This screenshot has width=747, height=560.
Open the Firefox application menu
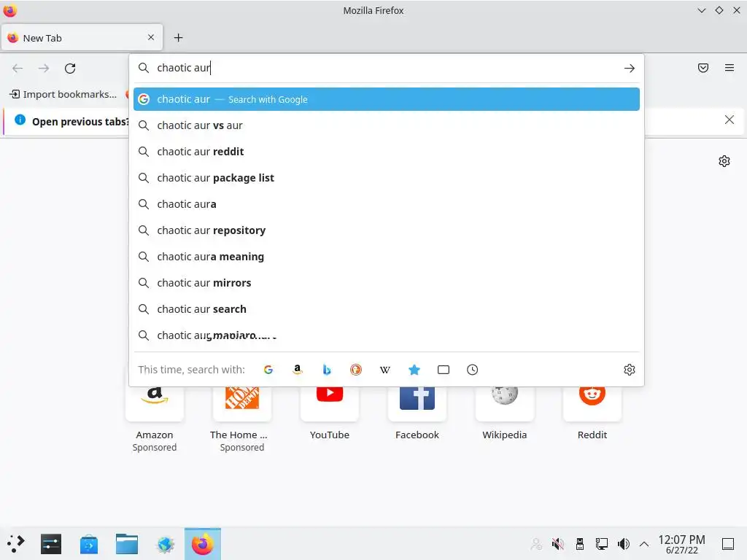coord(729,68)
